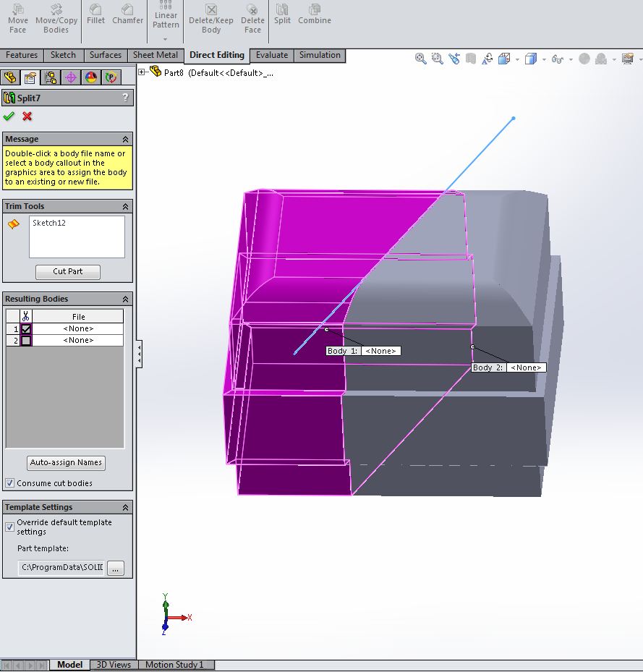Cancel the split with the red X

[x=27, y=116]
